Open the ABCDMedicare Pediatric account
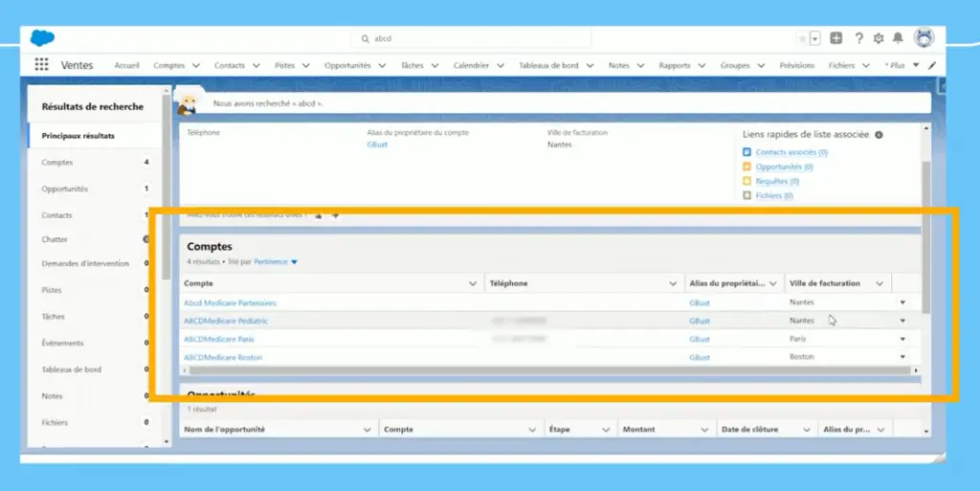Viewport: 980px width, 491px height. click(226, 321)
